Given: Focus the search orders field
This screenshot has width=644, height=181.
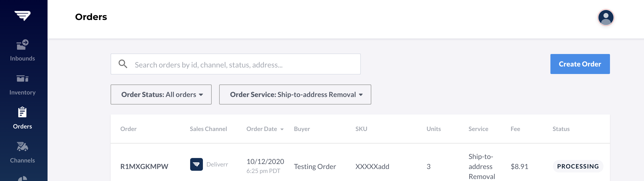Looking at the screenshot, I should pos(236,64).
